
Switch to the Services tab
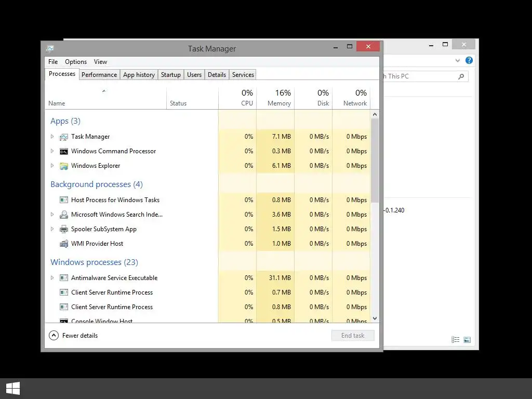[243, 75]
